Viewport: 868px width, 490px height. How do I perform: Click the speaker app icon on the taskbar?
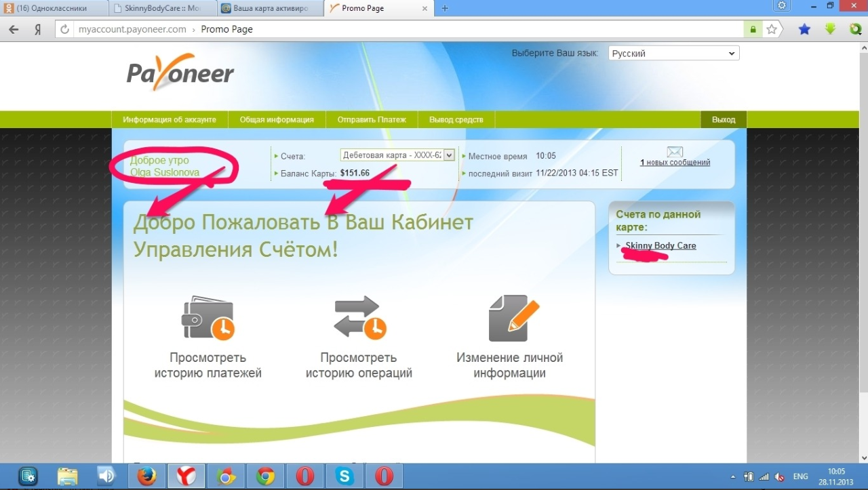click(x=106, y=476)
